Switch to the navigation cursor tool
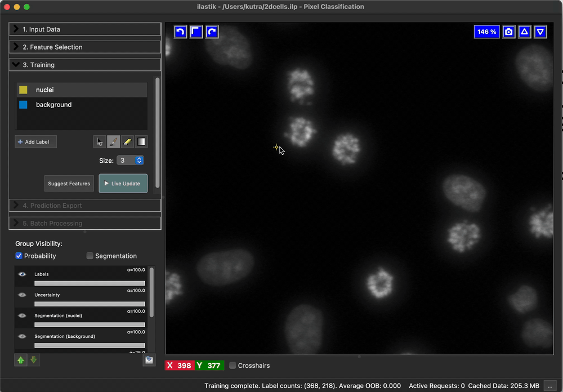This screenshot has height=392, width=563. click(x=100, y=142)
